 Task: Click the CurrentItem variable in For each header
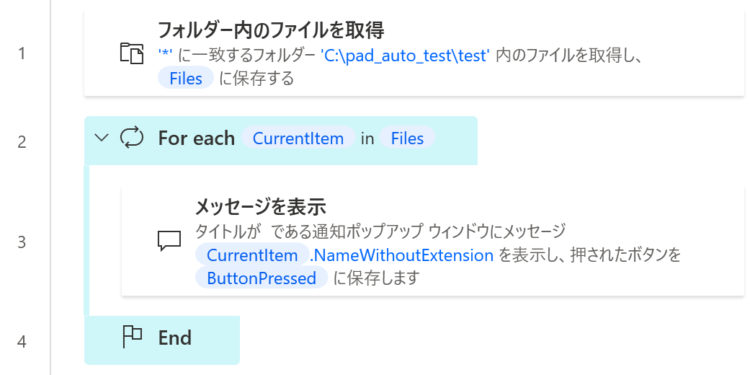(x=298, y=138)
